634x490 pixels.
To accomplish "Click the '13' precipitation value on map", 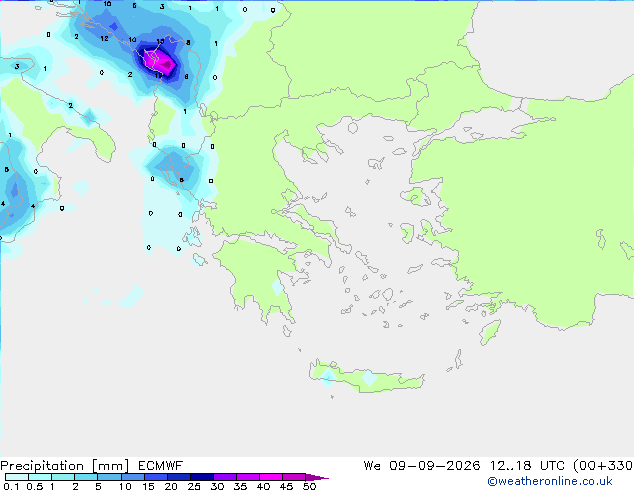I will click(160, 41).
